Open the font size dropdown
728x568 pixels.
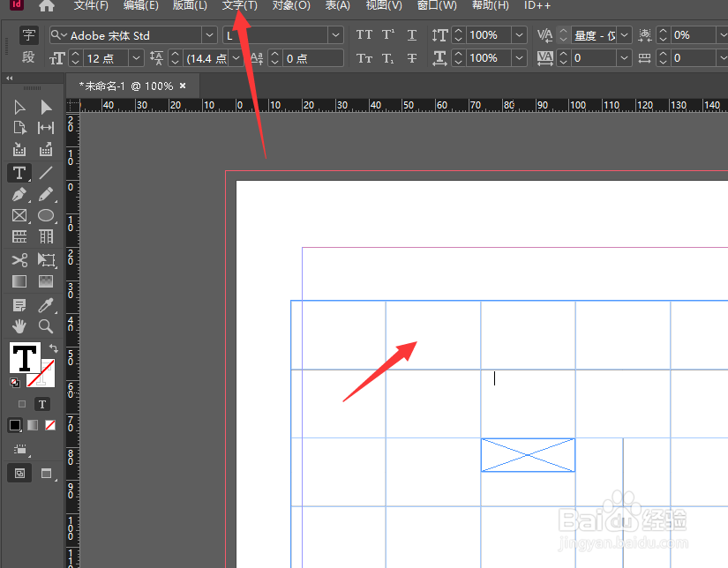136,58
